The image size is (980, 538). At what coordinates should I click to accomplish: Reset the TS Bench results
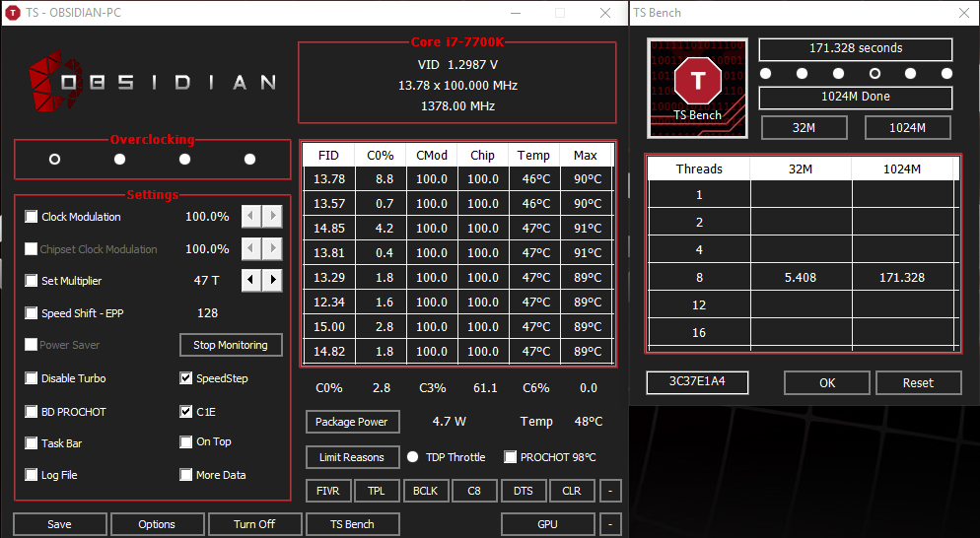(x=918, y=383)
